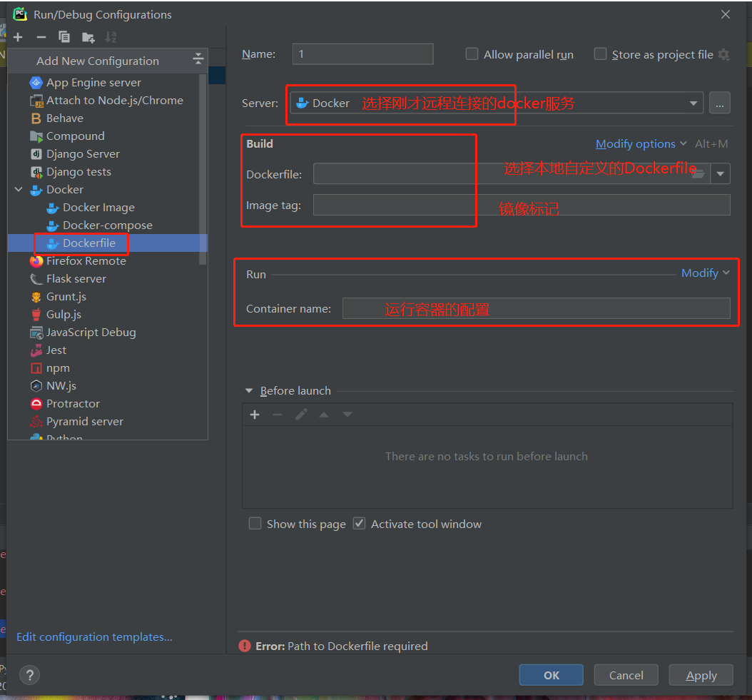
Task: Click the Name input field
Action: (x=362, y=54)
